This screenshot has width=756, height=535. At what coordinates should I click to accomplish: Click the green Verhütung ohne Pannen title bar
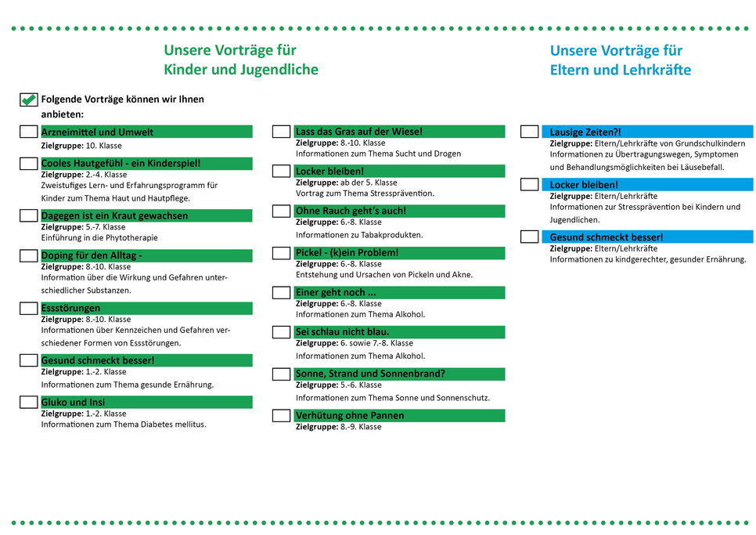399,415
